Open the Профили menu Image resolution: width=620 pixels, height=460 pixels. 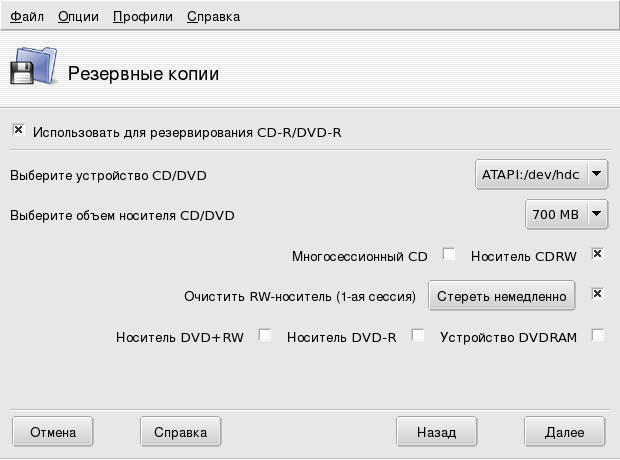[142, 17]
